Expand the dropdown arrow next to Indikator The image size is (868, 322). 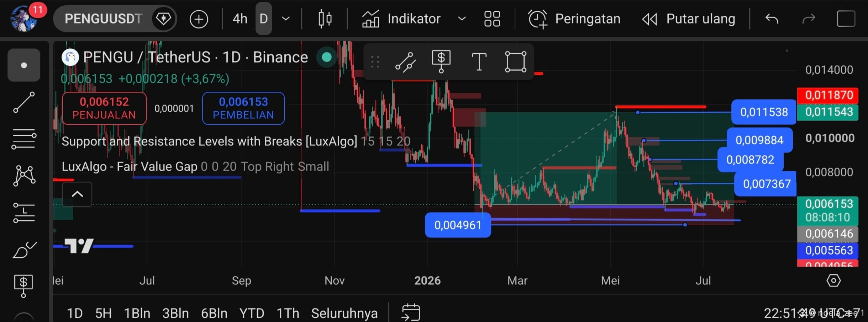click(x=462, y=18)
